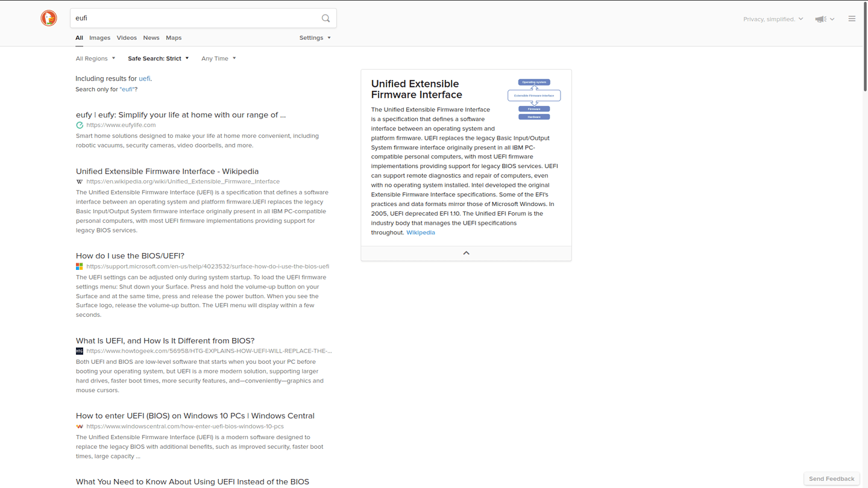Open the Any Time filter dropdown
Screen dimensions: 868x488
coord(218,58)
